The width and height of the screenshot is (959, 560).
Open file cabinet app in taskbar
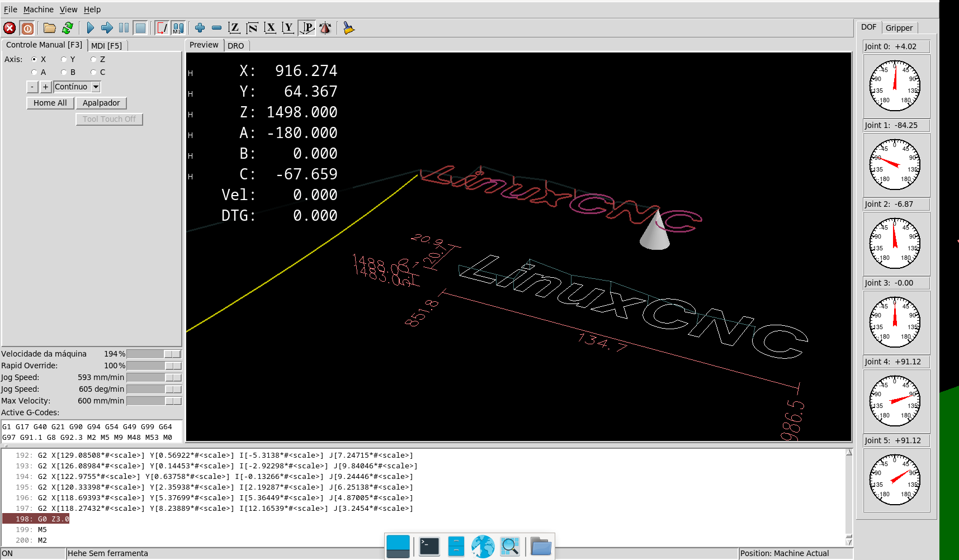click(x=456, y=546)
